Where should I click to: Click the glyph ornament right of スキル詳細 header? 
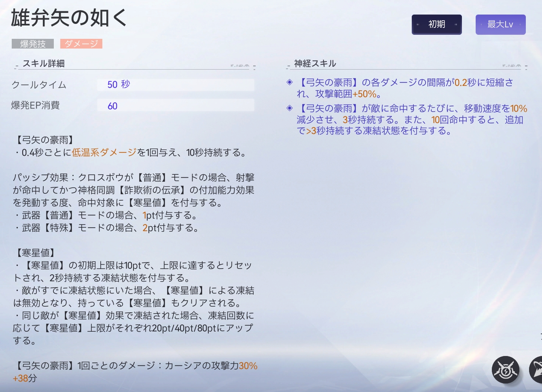point(239,66)
